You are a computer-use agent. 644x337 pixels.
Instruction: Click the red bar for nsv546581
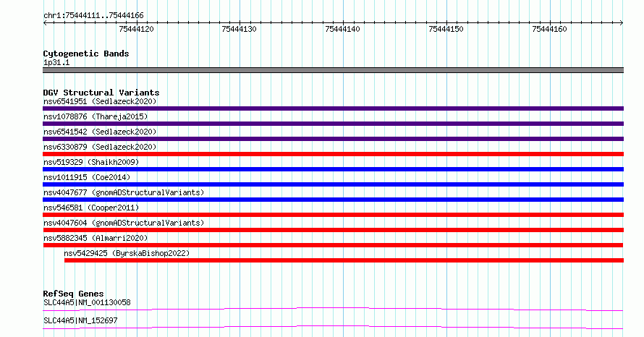pos(333,215)
